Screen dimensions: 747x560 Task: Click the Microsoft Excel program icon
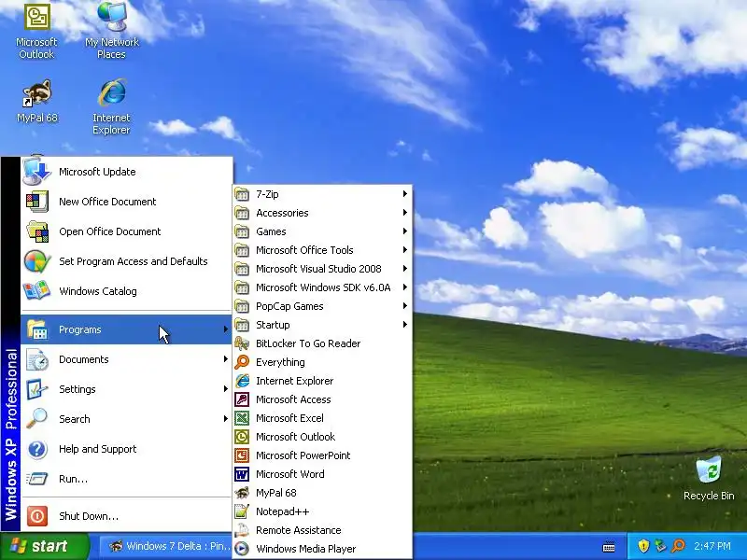(x=242, y=418)
